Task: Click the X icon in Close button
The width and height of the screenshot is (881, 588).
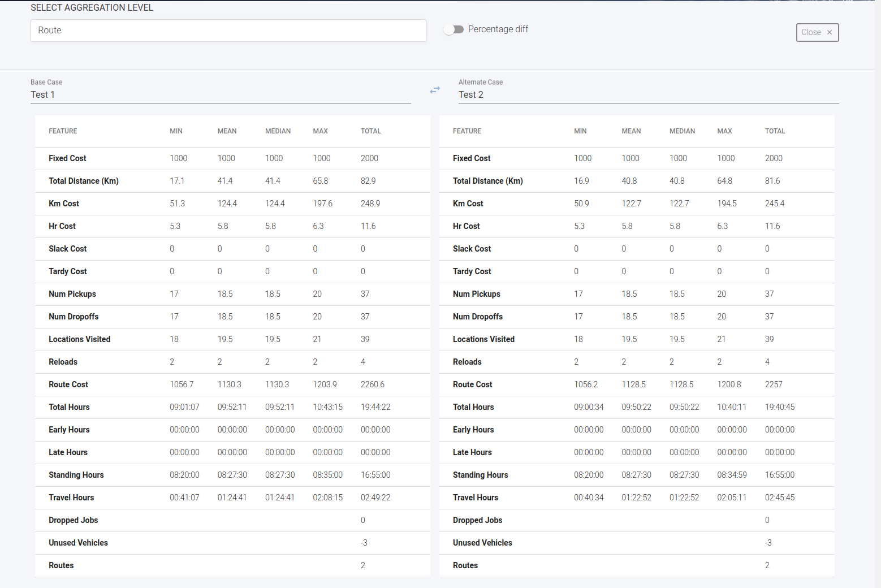Action: (830, 32)
